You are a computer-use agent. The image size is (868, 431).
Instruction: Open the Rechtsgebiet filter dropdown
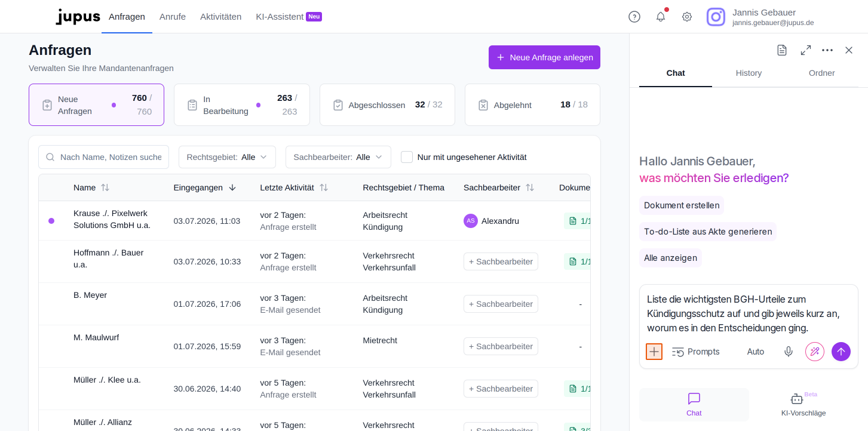point(227,157)
